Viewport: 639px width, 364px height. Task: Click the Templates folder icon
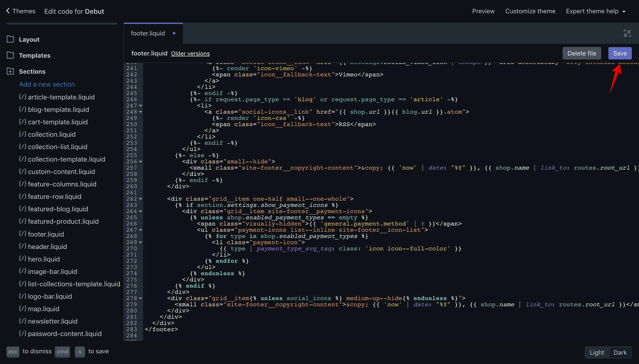10,55
